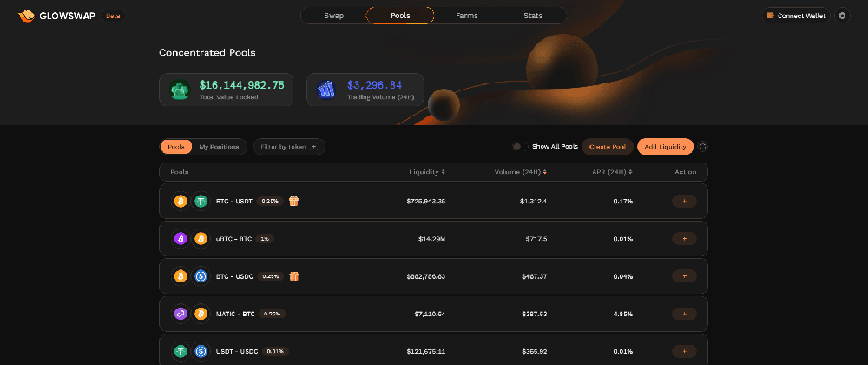The width and height of the screenshot is (868, 365).
Task: Open the USDT - USDC pool row
Action: click(433, 351)
